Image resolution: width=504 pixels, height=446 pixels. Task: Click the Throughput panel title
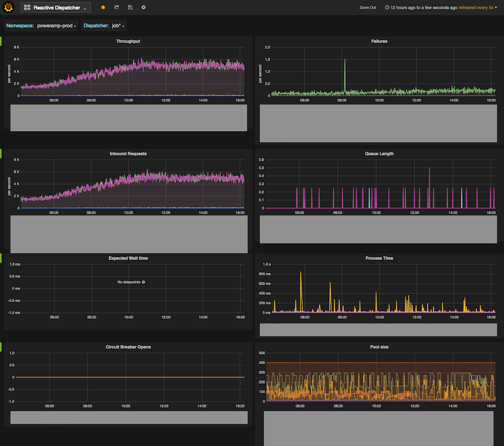[x=128, y=41]
